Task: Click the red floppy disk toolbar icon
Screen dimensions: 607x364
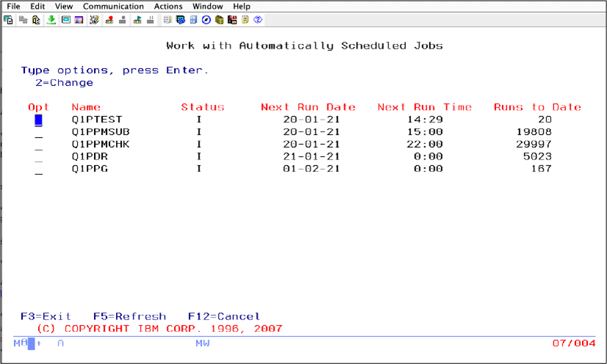Action: tap(232, 20)
